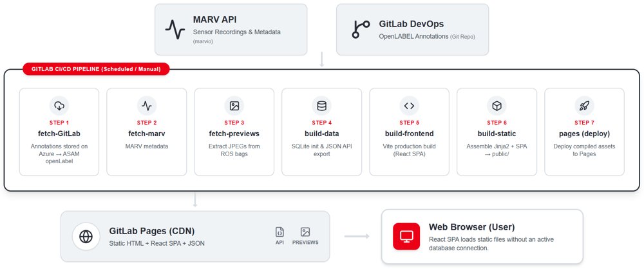Viewport: 644px width, 269px height.
Task: Select the build-data step title
Action: point(321,134)
